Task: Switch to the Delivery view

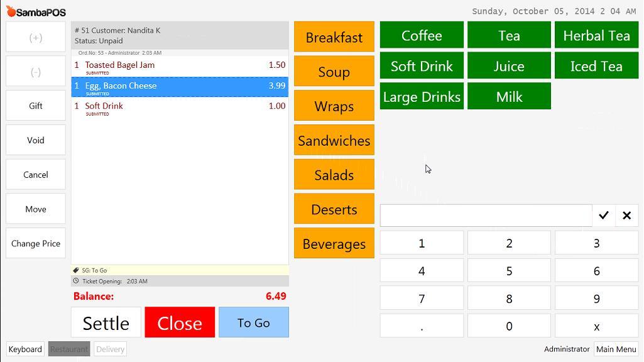Action: point(110,349)
